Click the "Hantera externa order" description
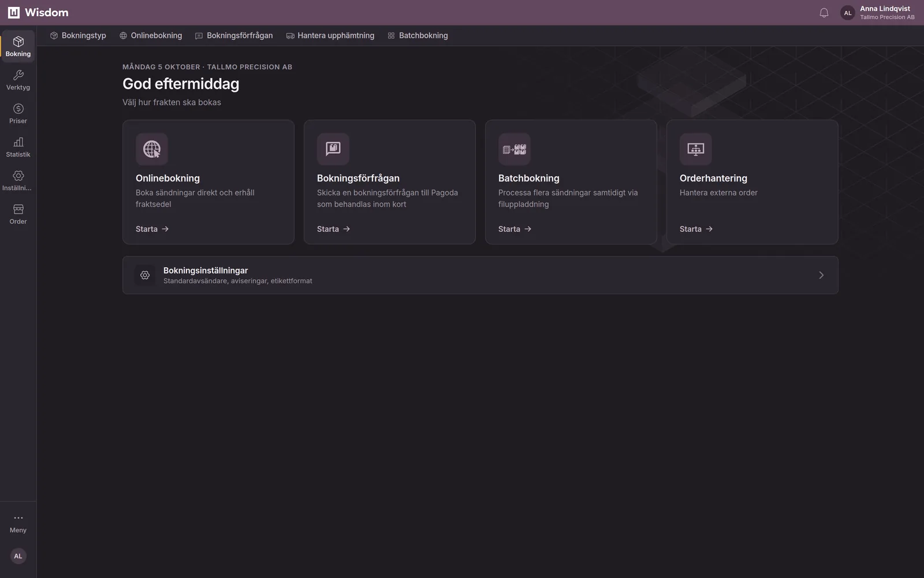This screenshot has width=924, height=578. click(x=718, y=192)
